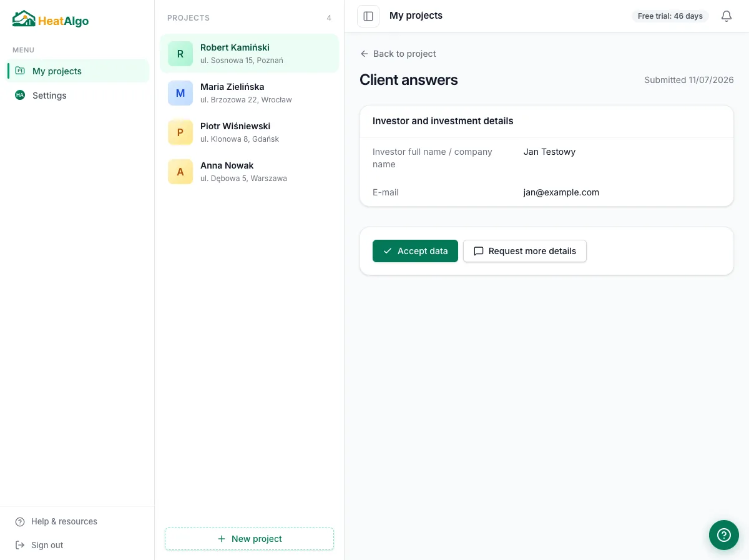This screenshot has height=560, width=749.
Task: Click Submitted 11/07/2026 text
Action: click(x=689, y=80)
